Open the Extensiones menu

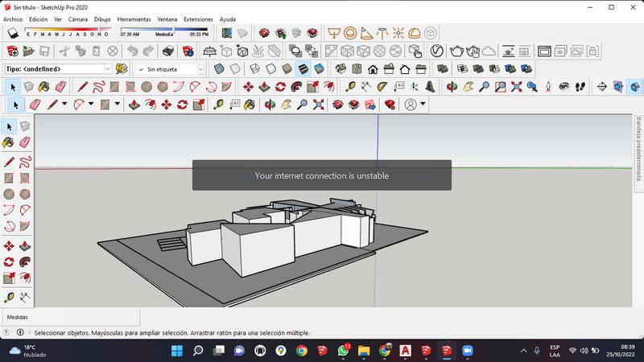(x=198, y=19)
